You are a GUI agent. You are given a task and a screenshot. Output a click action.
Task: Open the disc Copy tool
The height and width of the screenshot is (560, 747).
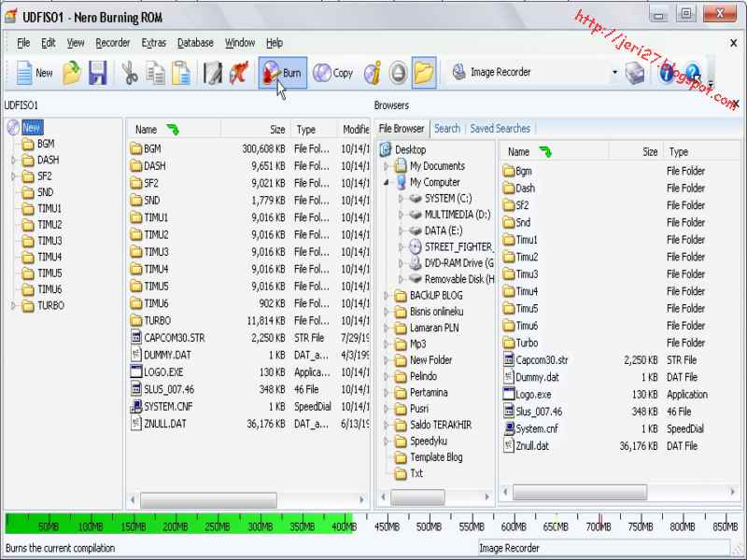point(333,72)
